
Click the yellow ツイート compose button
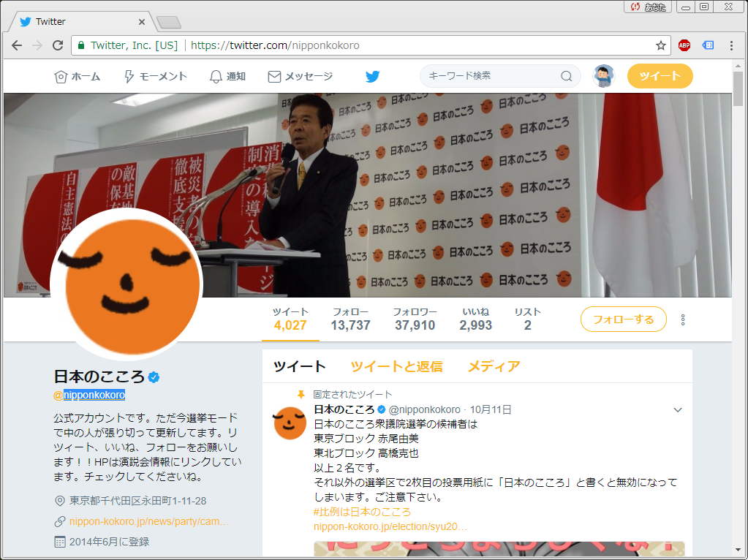[x=660, y=76]
